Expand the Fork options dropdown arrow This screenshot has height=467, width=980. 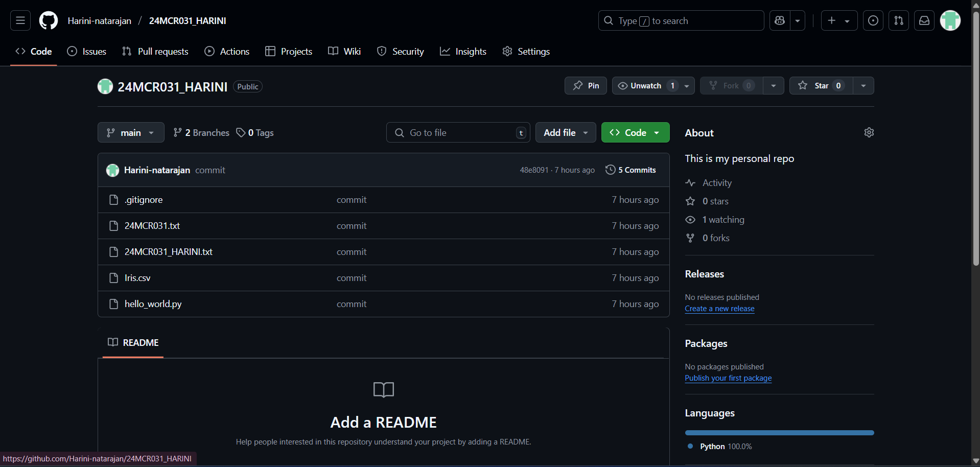[x=774, y=86]
